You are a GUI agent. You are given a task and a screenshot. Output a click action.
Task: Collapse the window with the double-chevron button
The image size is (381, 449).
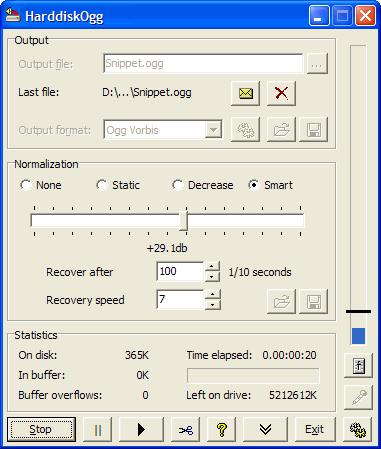point(265,430)
